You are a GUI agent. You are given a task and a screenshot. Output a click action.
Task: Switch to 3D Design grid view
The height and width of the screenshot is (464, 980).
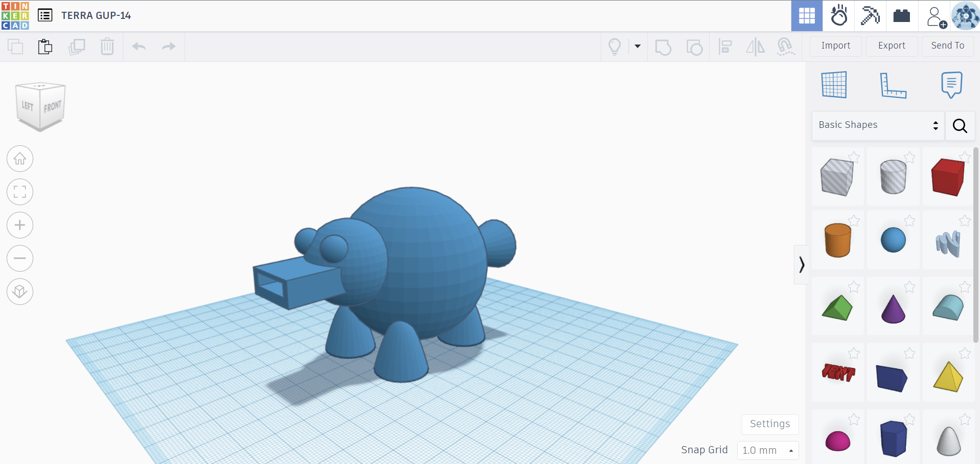[807, 16]
